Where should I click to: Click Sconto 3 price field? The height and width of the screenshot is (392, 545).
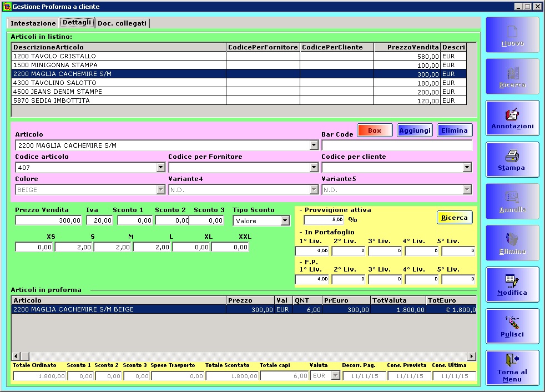point(206,220)
